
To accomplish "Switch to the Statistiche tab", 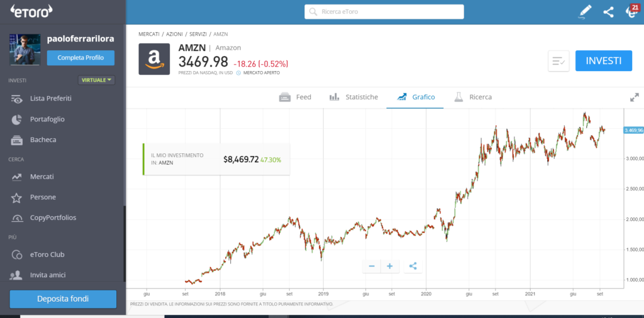I will [353, 97].
